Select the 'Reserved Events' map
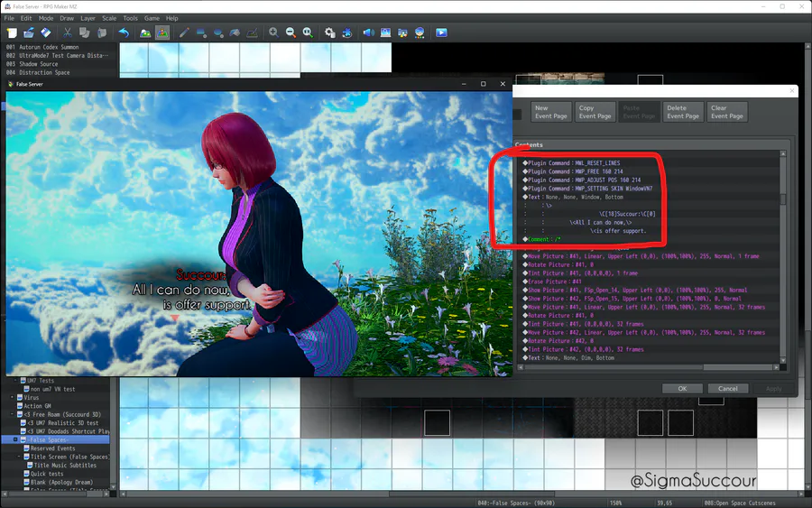812x508 pixels. [52, 448]
